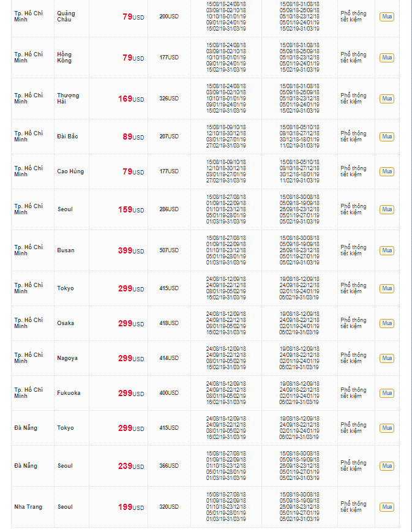
Task: Click the 239 USD price for Seoul
Action: pyautogui.click(x=131, y=466)
